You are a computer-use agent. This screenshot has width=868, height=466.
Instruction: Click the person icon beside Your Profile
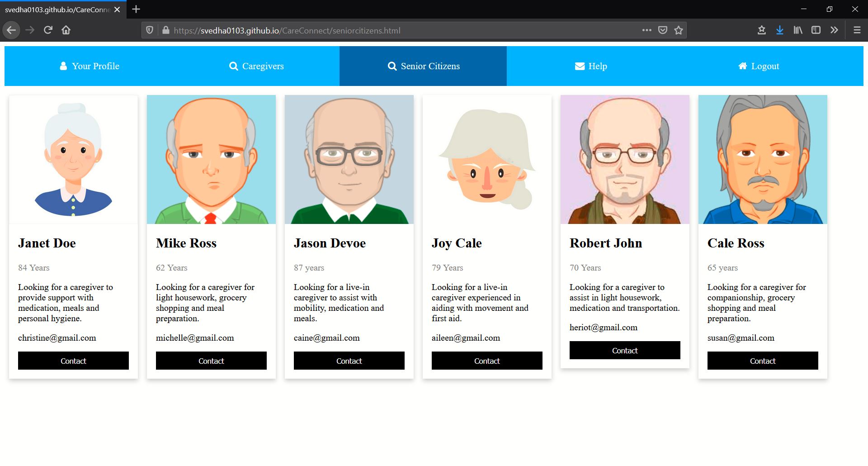click(62, 66)
